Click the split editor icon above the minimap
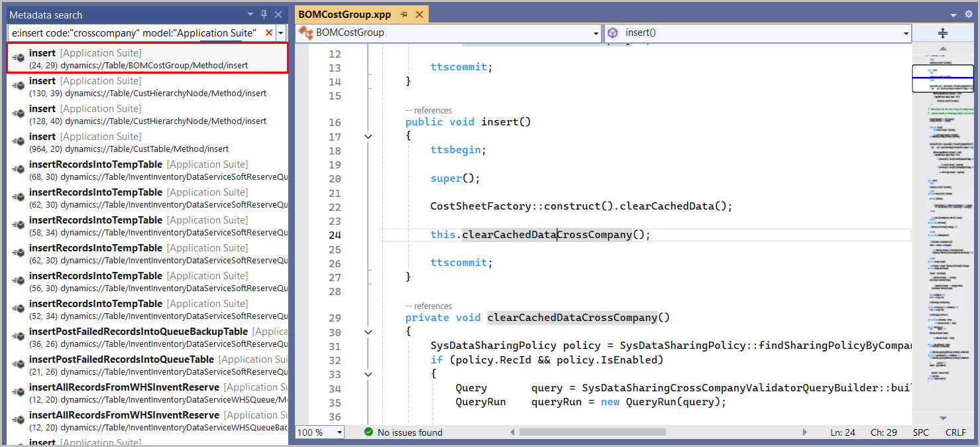Image resolution: width=980 pixels, height=447 pixels. coord(942,32)
